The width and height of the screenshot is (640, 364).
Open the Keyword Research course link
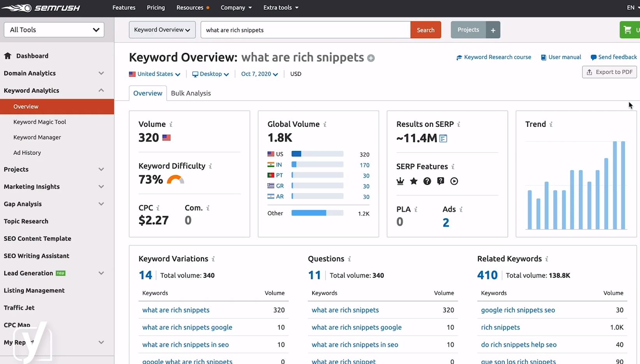coord(494,57)
